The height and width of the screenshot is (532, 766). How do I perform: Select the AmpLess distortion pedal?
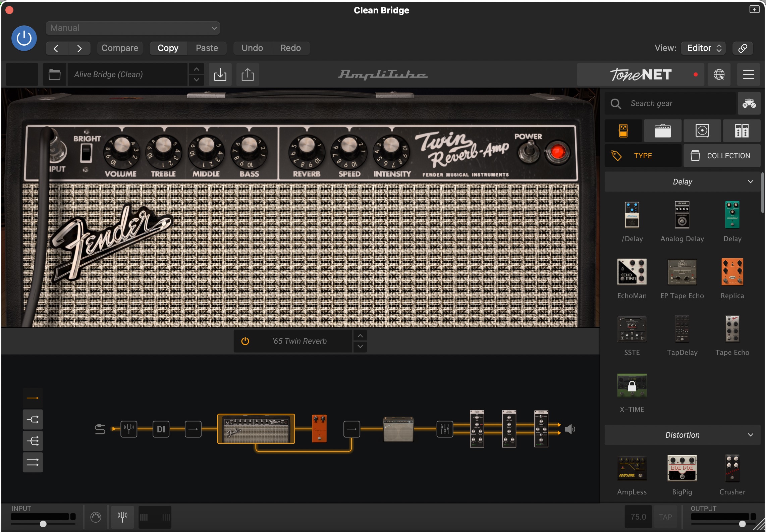coord(632,468)
